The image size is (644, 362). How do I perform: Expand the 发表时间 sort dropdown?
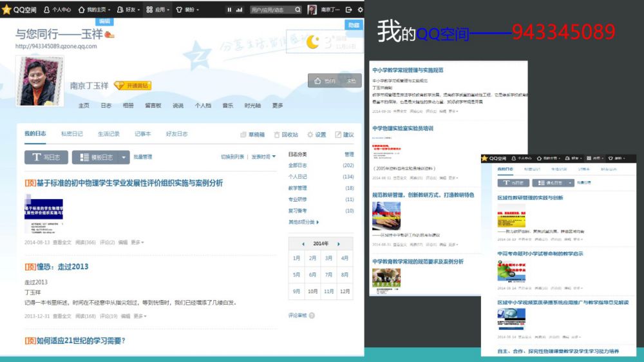click(x=263, y=157)
